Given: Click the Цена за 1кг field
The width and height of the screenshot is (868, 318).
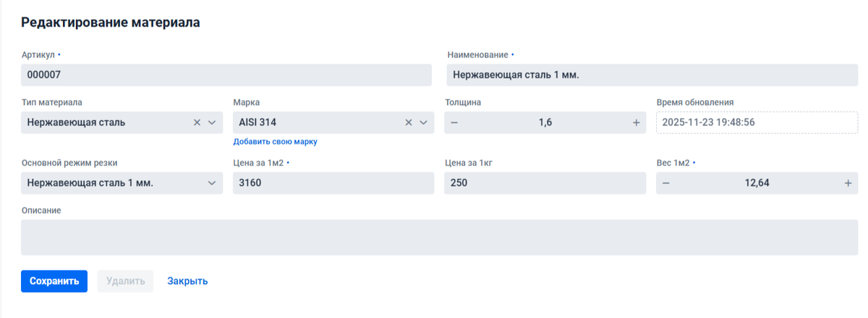Looking at the screenshot, I should click(x=544, y=183).
